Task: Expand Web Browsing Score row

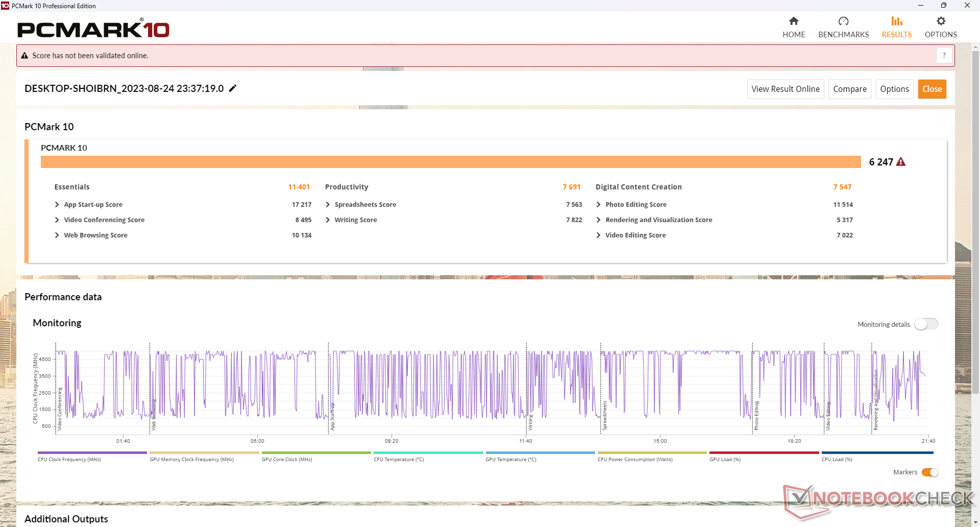Action: [x=57, y=235]
